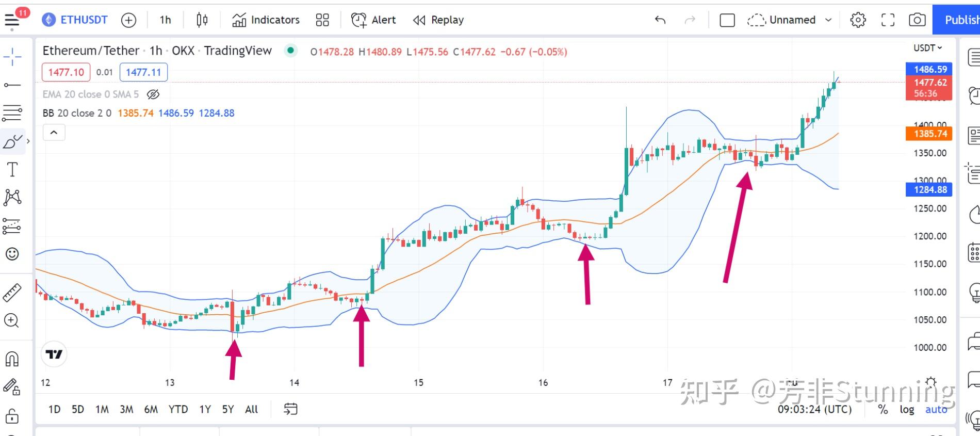Image resolution: width=980 pixels, height=436 pixels.
Task: Select the trend line tool
Action: (x=12, y=85)
